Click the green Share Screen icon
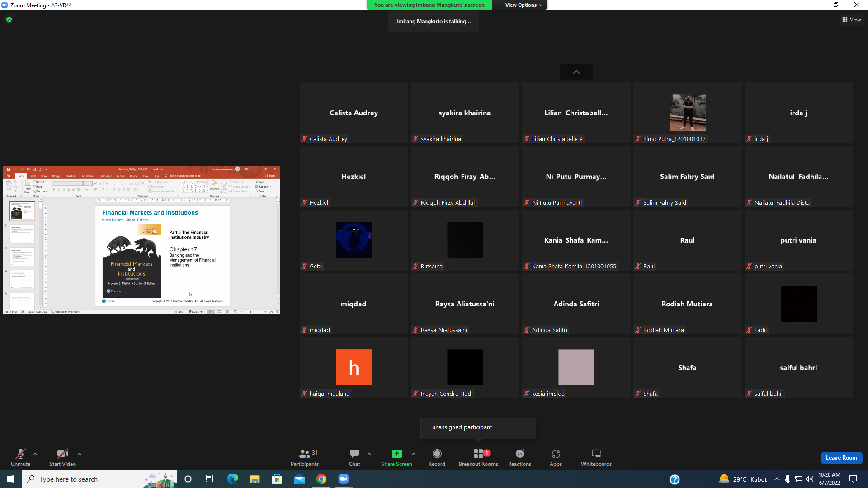868x488 pixels. point(396,453)
